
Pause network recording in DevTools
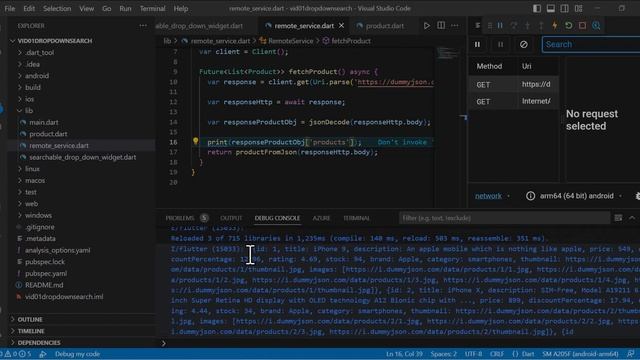tap(478, 44)
